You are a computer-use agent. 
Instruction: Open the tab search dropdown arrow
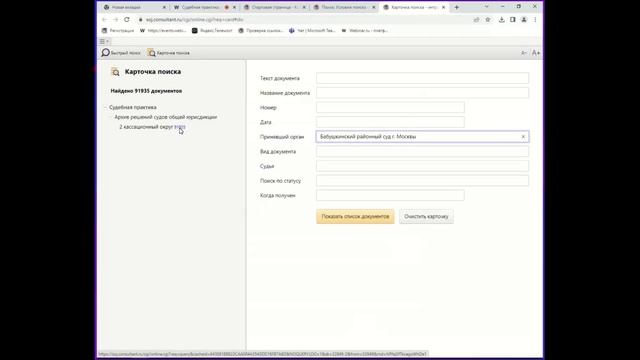(x=487, y=7)
